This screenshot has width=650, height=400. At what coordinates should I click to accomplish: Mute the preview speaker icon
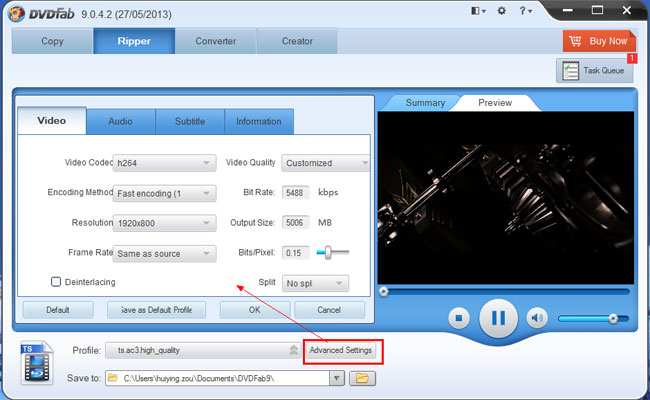pyautogui.click(x=537, y=318)
